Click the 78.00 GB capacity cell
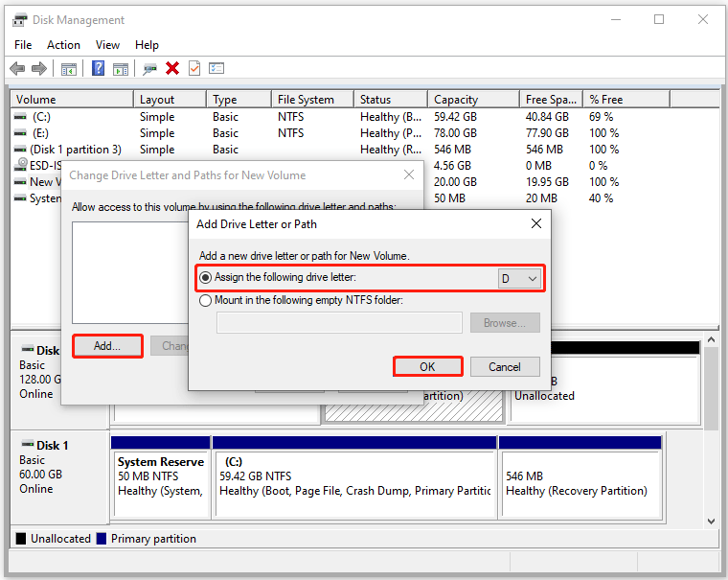This screenshot has width=728, height=580. 455,133
